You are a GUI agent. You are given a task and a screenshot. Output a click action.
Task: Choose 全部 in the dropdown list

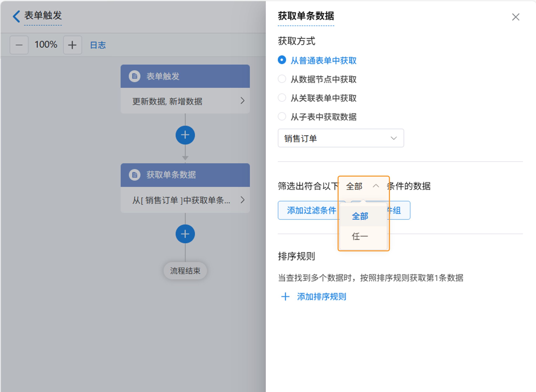pos(360,216)
